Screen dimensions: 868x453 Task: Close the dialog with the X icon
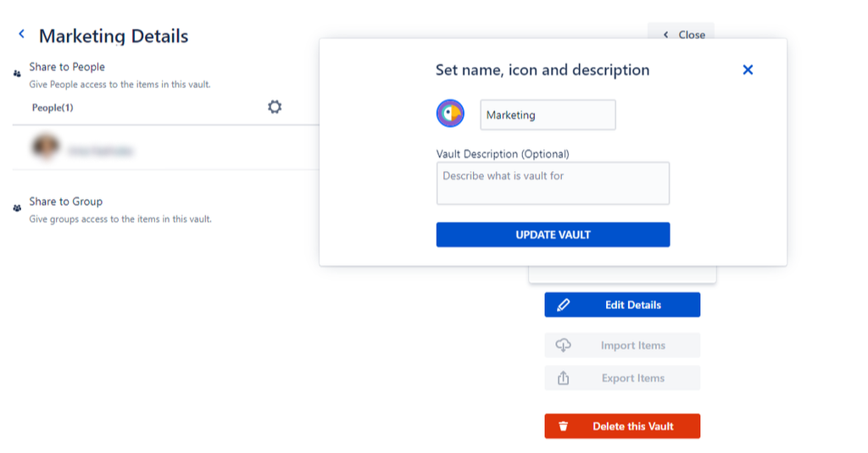(x=748, y=70)
